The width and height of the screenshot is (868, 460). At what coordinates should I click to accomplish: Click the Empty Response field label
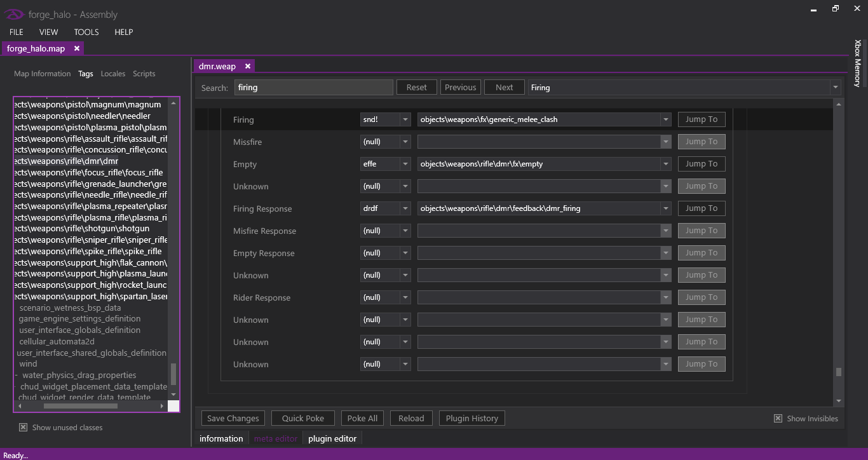coord(264,253)
